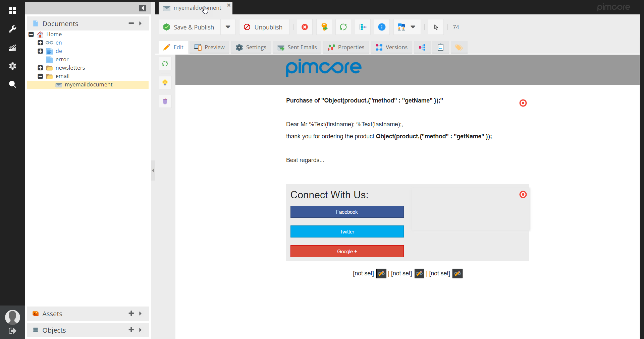
Task: Click the lightbulb highlight editables icon
Action: [165, 83]
